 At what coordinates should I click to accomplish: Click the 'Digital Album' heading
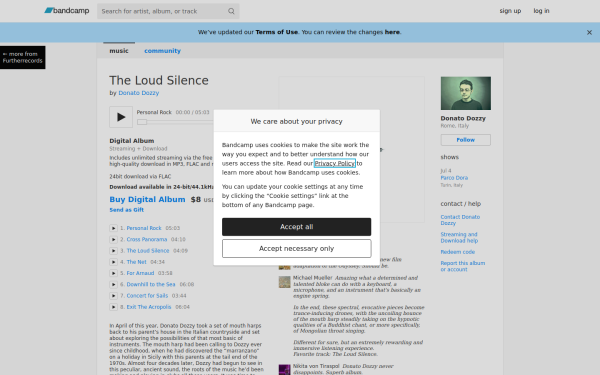tap(132, 141)
